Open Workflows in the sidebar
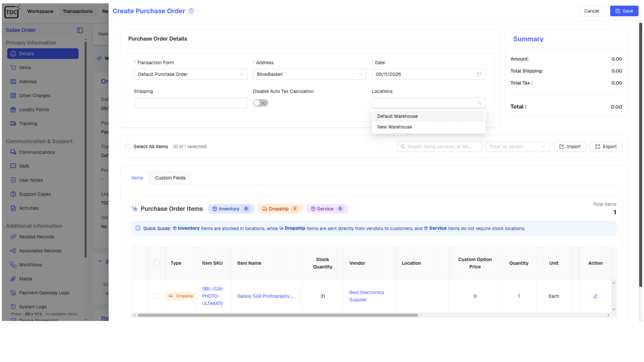644x362 pixels. 43,265
